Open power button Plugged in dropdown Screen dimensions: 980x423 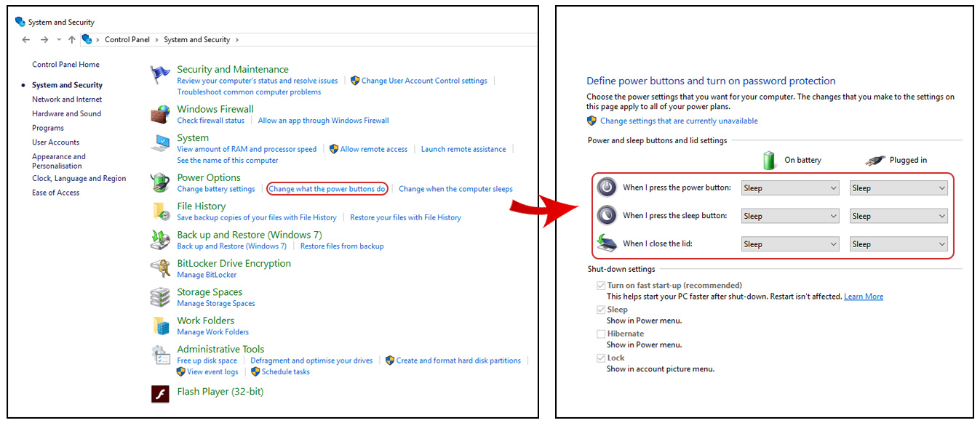[x=899, y=188]
